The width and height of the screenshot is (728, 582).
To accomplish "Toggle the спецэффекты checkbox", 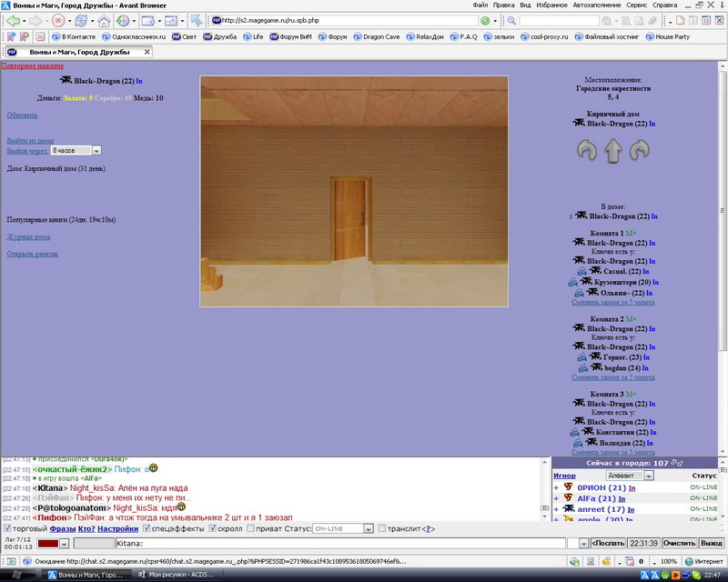I will (x=147, y=528).
